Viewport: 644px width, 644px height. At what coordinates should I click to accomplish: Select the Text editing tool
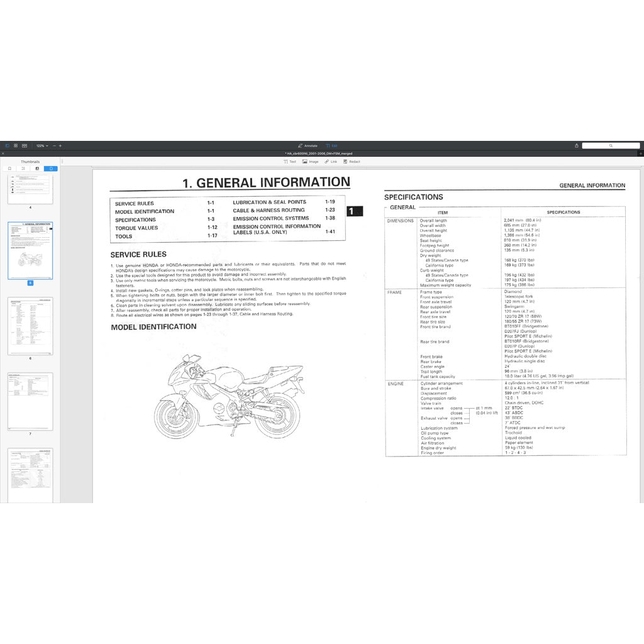(289, 162)
